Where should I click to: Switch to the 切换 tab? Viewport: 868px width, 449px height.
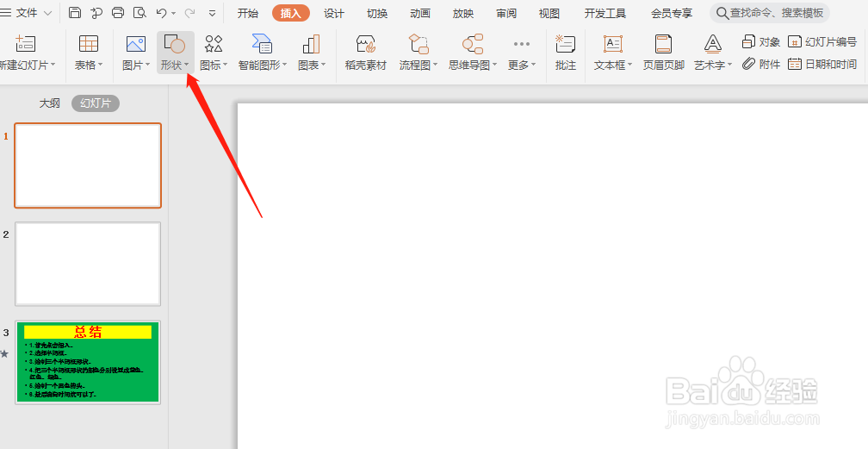click(x=377, y=13)
